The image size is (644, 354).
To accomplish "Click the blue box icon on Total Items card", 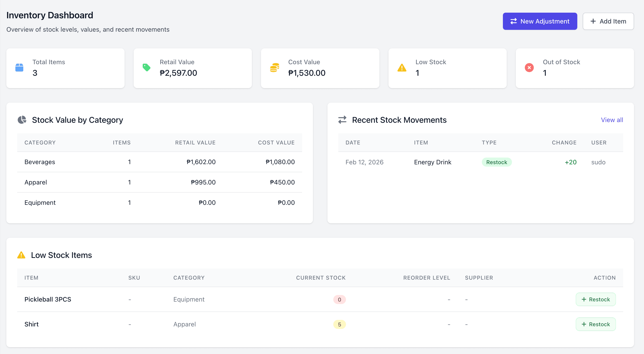I will pyautogui.click(x=19, y=68).
